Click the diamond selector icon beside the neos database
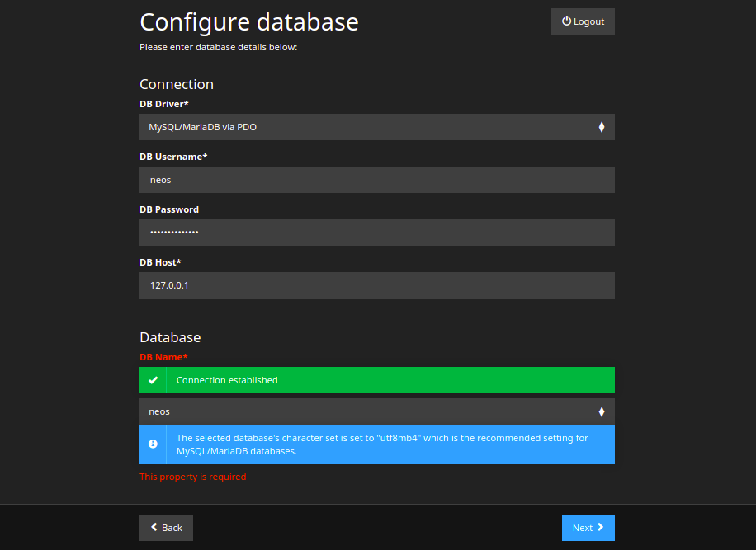 point(601,411)
